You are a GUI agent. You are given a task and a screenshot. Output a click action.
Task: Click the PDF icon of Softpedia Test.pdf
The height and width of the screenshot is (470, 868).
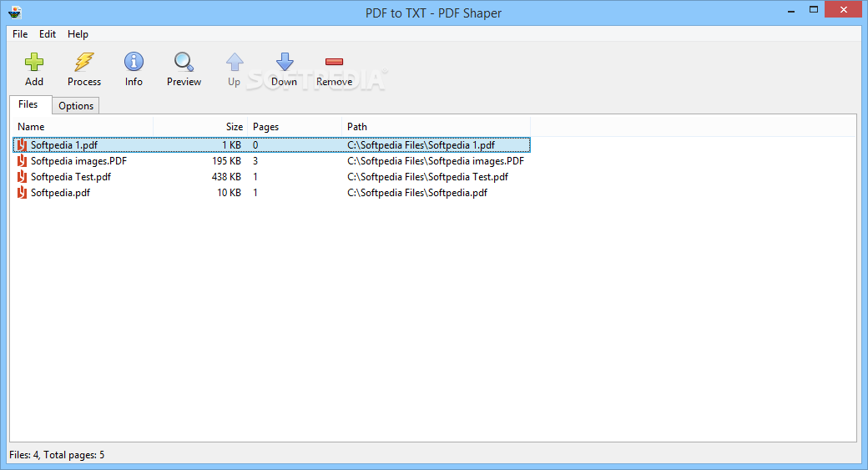[22, 177]
